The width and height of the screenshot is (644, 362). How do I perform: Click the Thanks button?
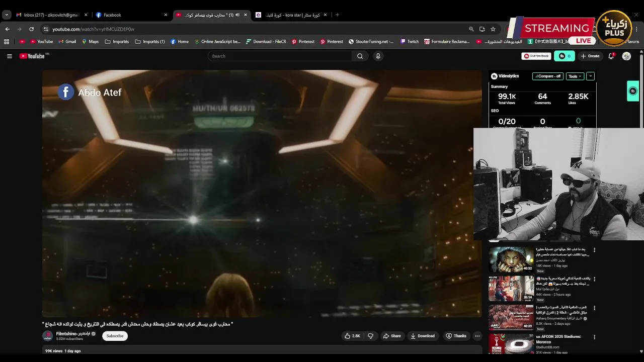coord(456,336)
